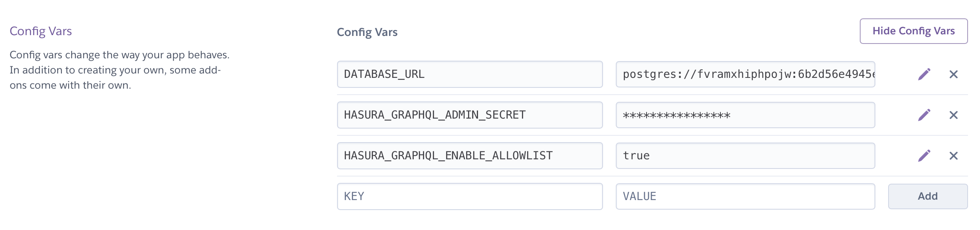Click the Hide Config Vars button
Screen dimensions: 980x230
coord(913,31)
